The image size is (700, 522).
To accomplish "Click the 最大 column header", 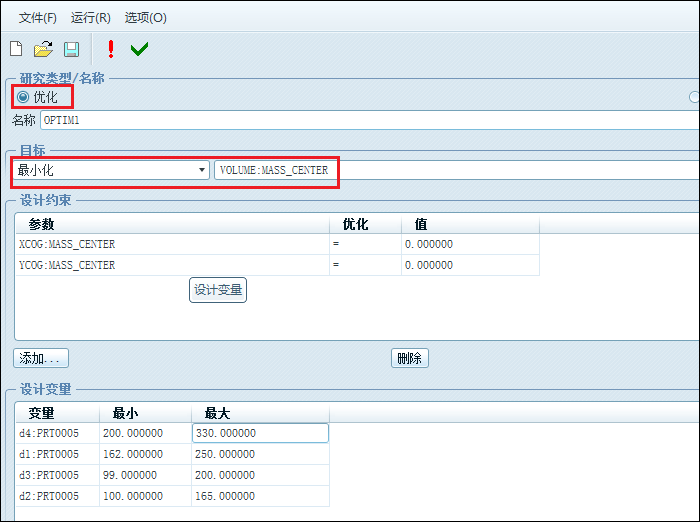I will (260, 413).
